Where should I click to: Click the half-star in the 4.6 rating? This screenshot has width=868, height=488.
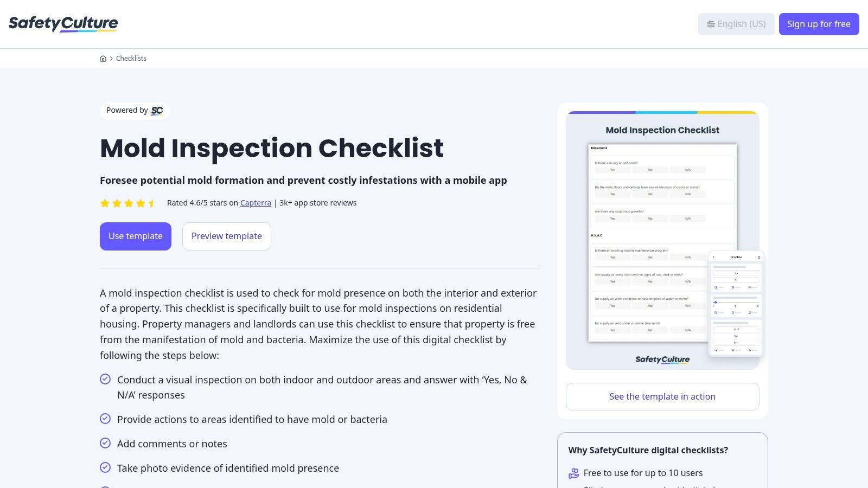pos(151,203)
